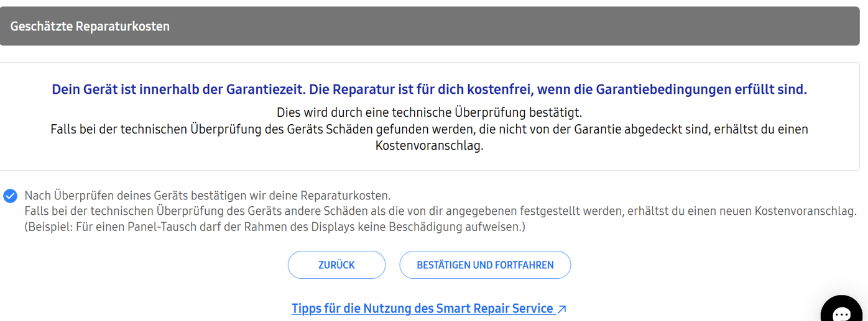The image size is (868, 321).
Task: Click 'Dies wird durch eine technische Überprüfung bestätigt' line
Action: 429,113
